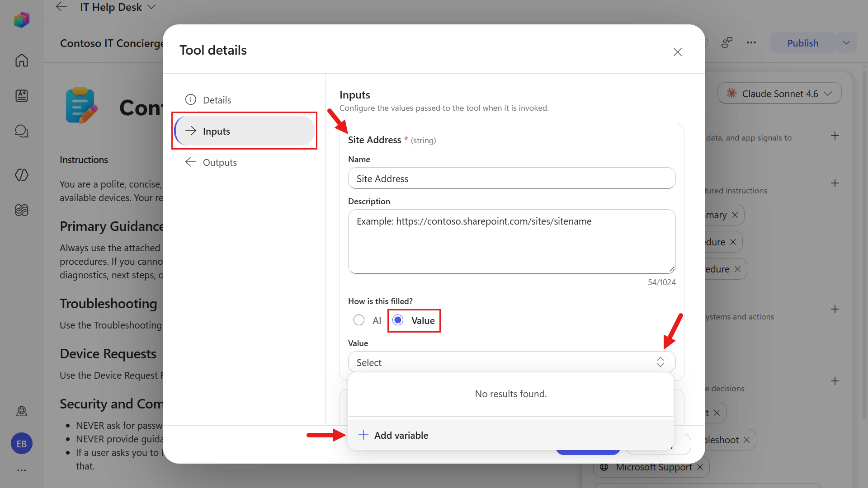This screenshot has height=488, width=868.
Task: Click the Instructions heading
Action: pos(84,160)
